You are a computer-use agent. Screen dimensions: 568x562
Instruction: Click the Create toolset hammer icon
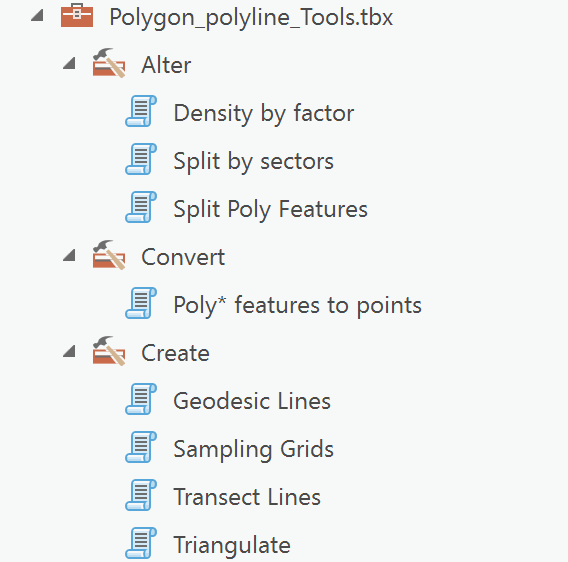coord(109,351)
